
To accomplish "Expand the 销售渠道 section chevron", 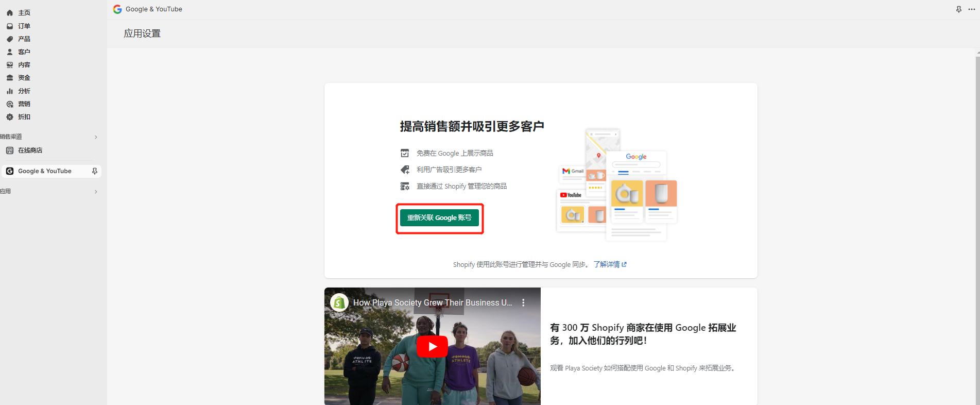I will click(x=96, y=137).
